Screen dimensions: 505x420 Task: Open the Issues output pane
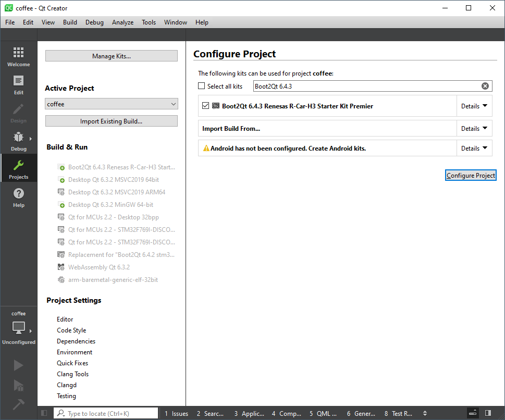click(177, 413)
